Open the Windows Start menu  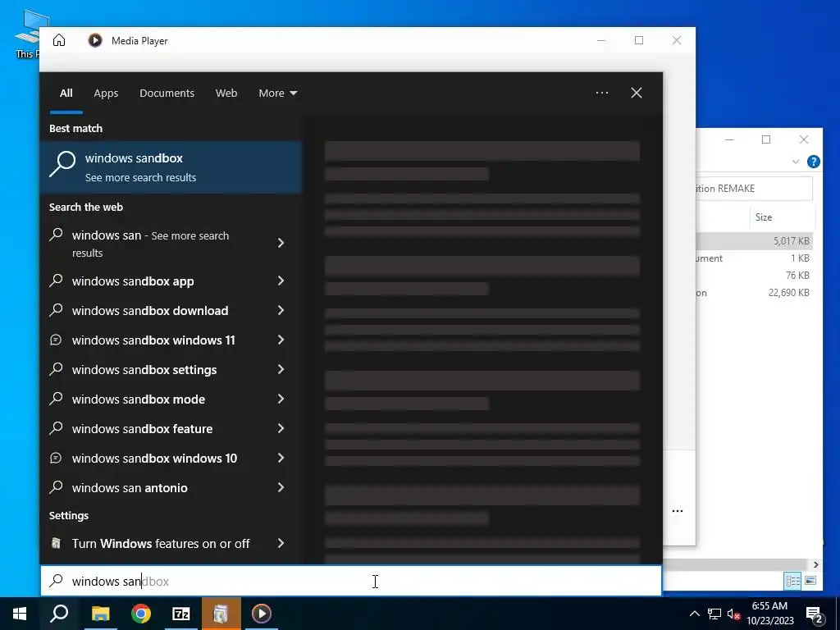tap(20, 614)
